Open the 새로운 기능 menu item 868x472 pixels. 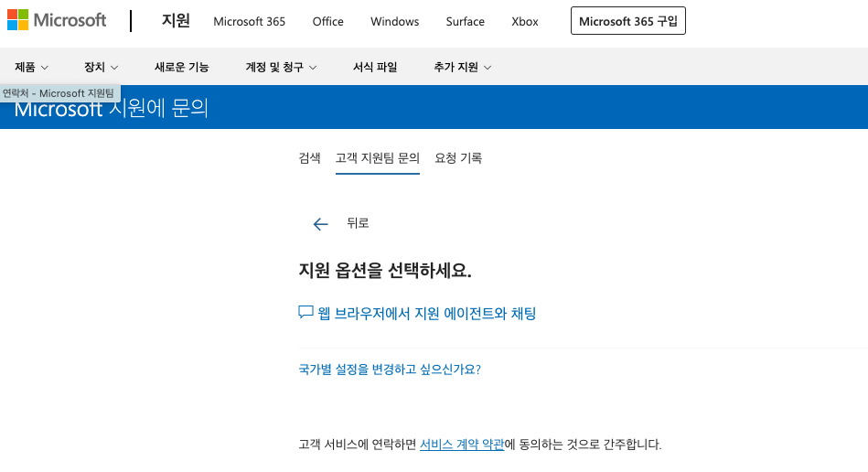[x=182, y=67]
